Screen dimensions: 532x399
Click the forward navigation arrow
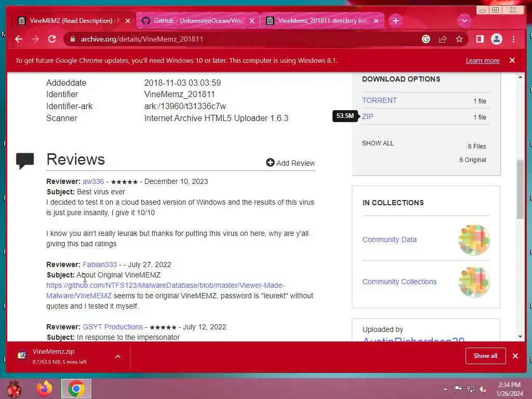tap(35, 39)
